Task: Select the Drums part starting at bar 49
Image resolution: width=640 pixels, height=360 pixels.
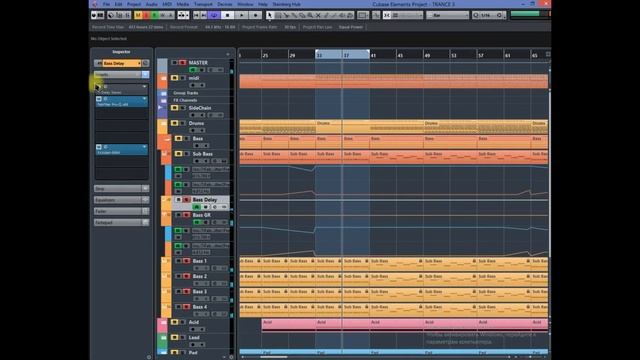Action: (450, 127)
